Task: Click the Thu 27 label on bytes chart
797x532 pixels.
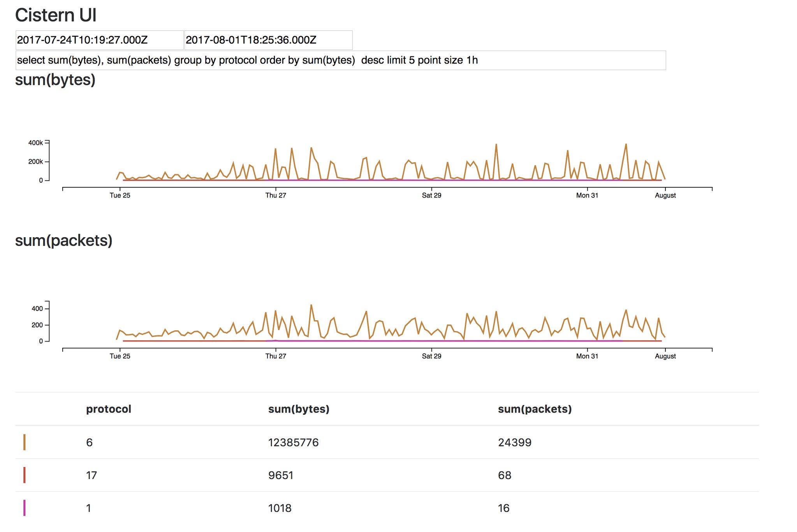Action: [276, 196]
